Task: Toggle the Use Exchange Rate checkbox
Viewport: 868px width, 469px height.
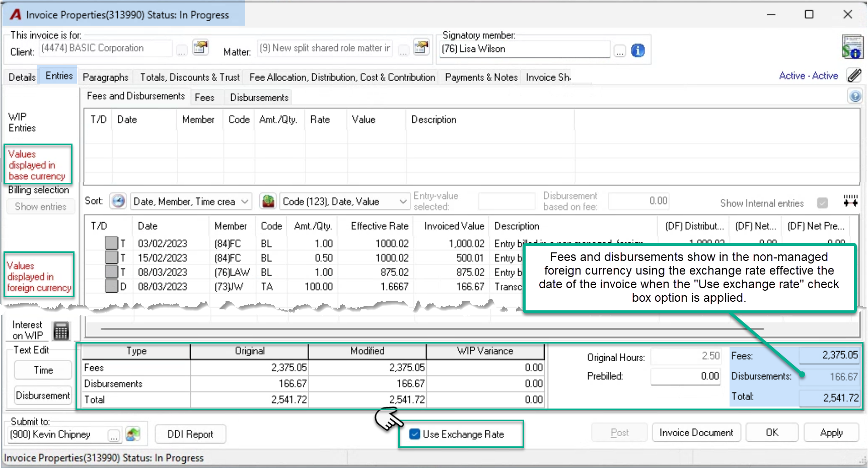Action: click(415, 434)
